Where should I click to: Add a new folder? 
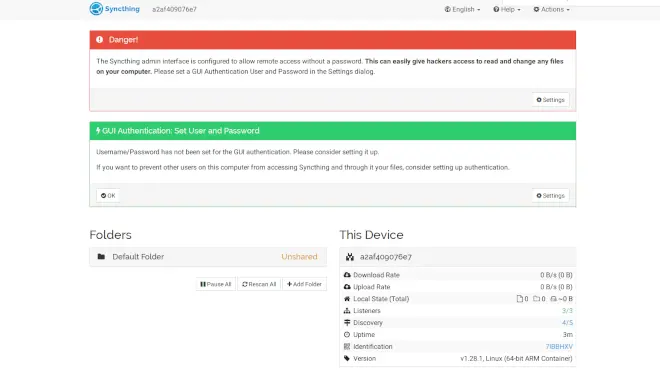(x=304, y=284)
